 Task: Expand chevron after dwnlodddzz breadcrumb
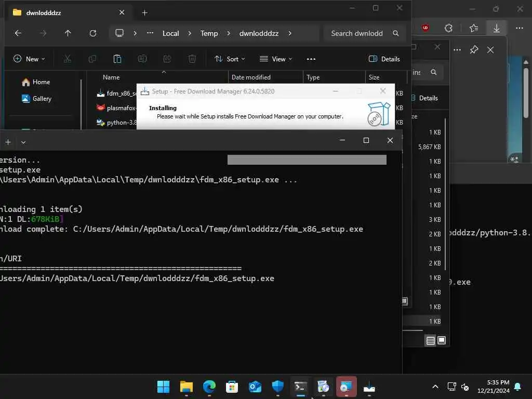tap(290, 33)
